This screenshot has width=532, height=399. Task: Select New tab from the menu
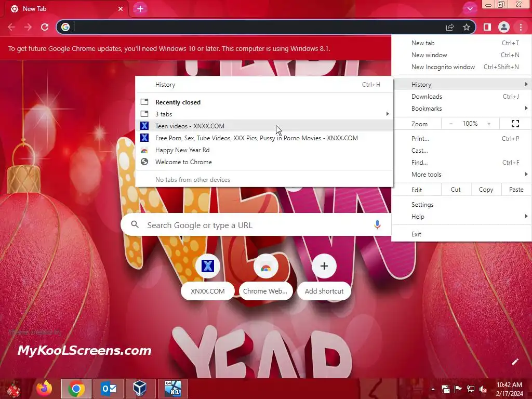[462, 43]
